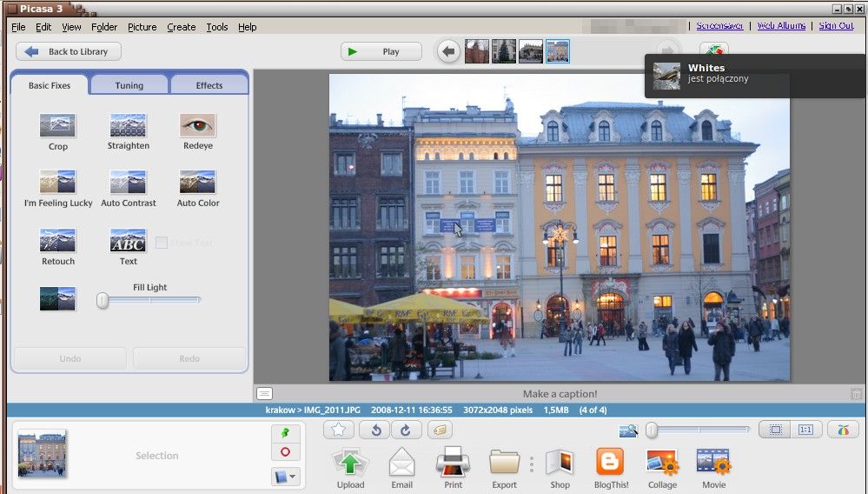The height and width of the screenshot is (494, 868).
Task: Click the Whites notification popup
Action: pos(756,76)
